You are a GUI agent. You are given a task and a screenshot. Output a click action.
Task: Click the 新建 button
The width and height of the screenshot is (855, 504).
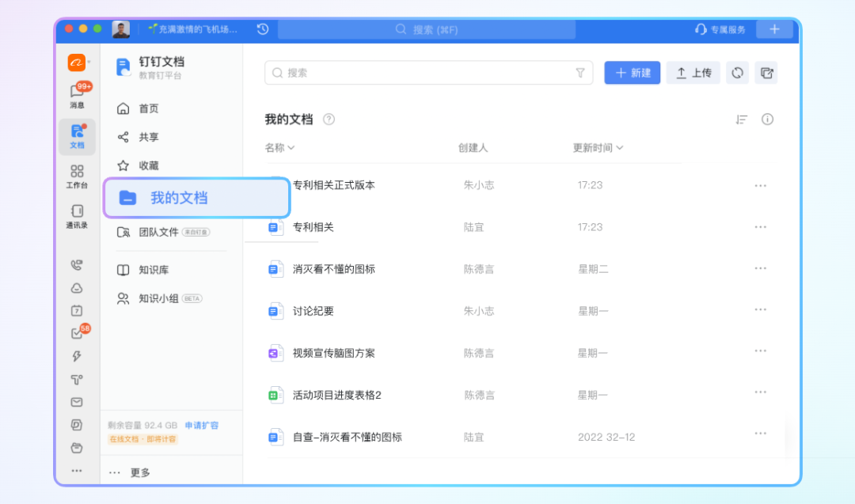[632, 73]
